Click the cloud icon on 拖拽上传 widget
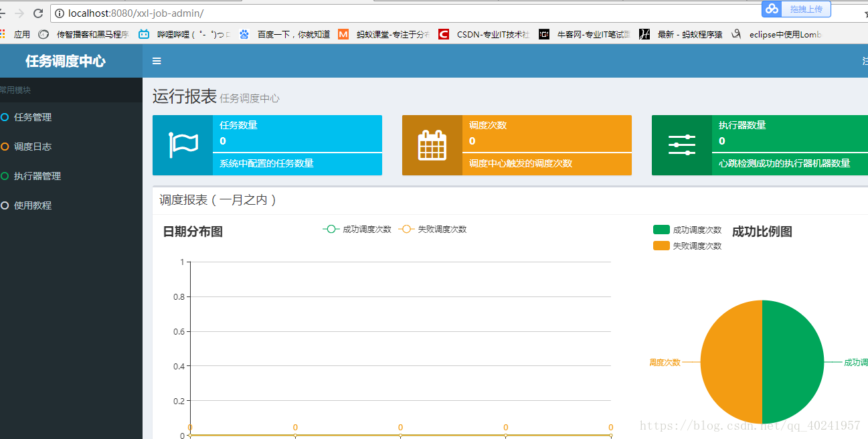 click(x=772, y=9)
